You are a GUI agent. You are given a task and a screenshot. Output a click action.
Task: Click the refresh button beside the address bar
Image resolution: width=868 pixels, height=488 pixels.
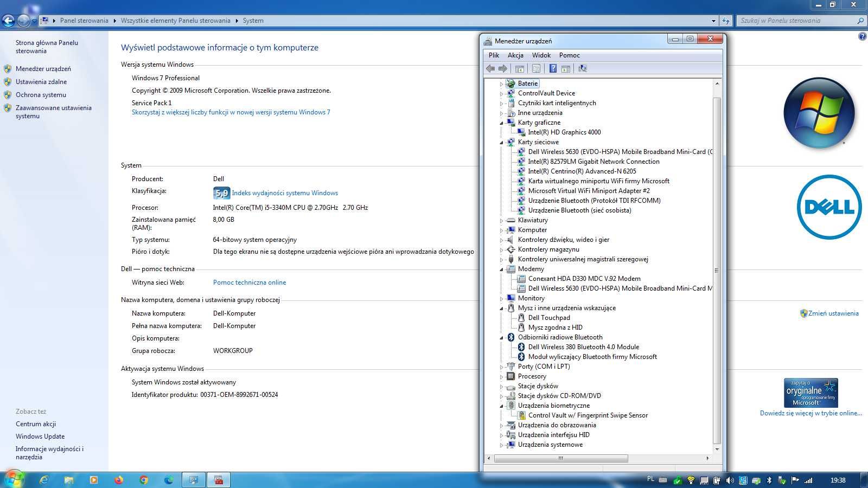point(726,21)
